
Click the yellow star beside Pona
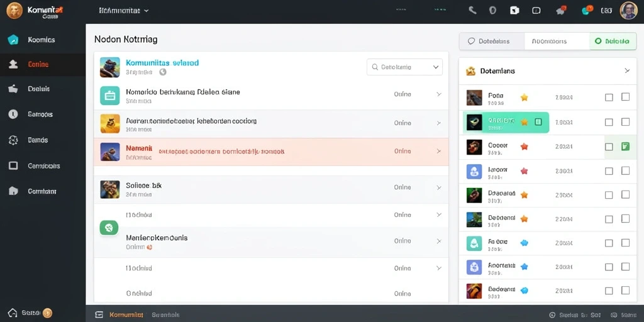tap(524, 97)
